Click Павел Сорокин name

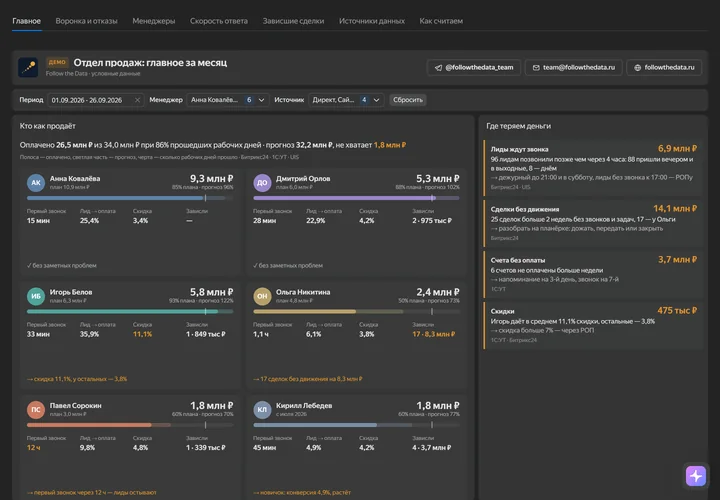point(75,405)
